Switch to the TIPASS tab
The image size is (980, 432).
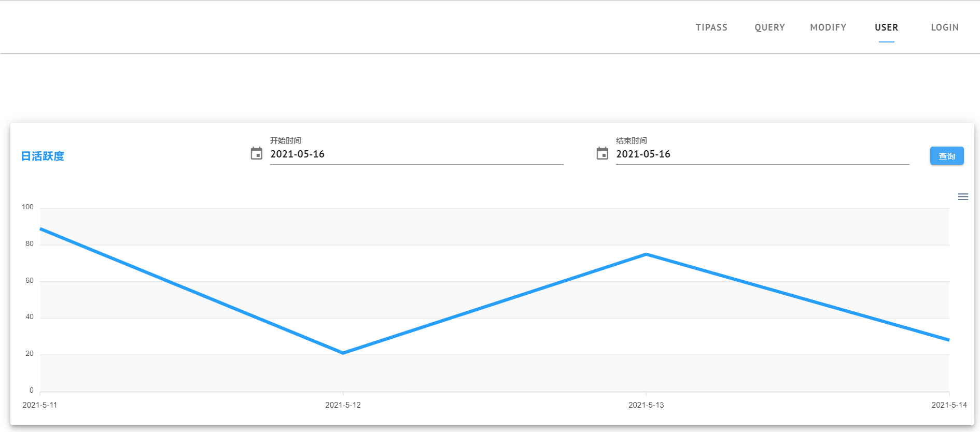(x=711, y=27)
